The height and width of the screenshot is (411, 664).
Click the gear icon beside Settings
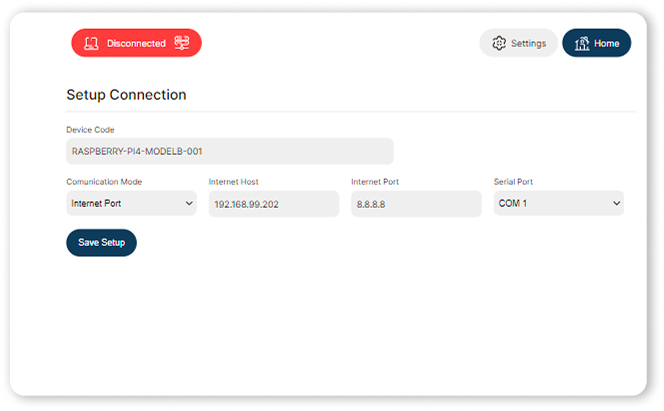499,43
